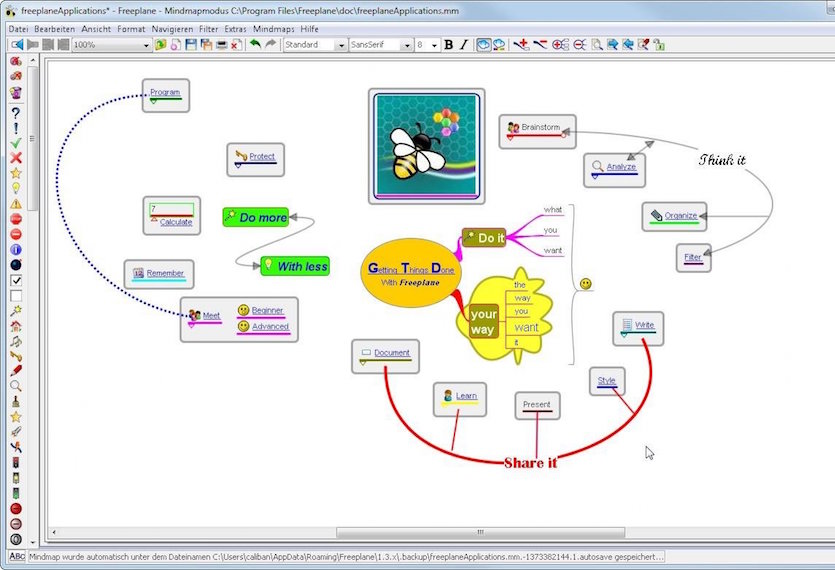
Task: Click the unfold all nodes icon
Action: click(560, 45)
